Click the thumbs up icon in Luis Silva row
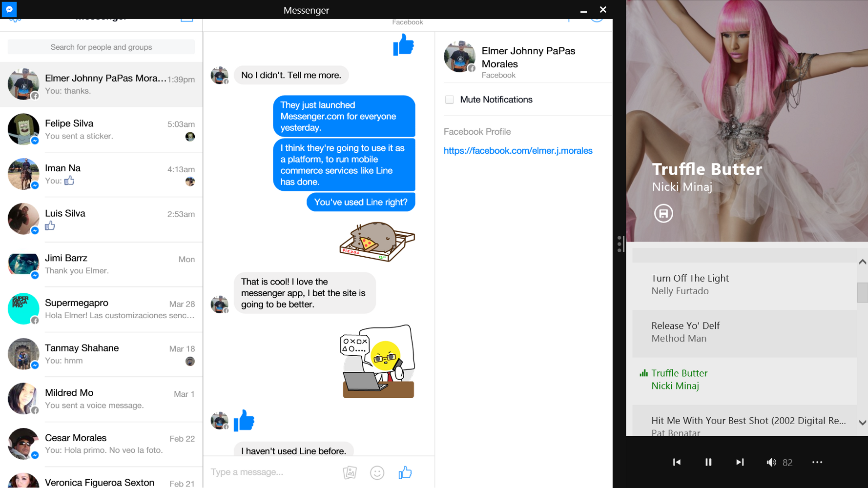Image resolution: width=868 pixels, height=488 pixels. coord(50,226)
